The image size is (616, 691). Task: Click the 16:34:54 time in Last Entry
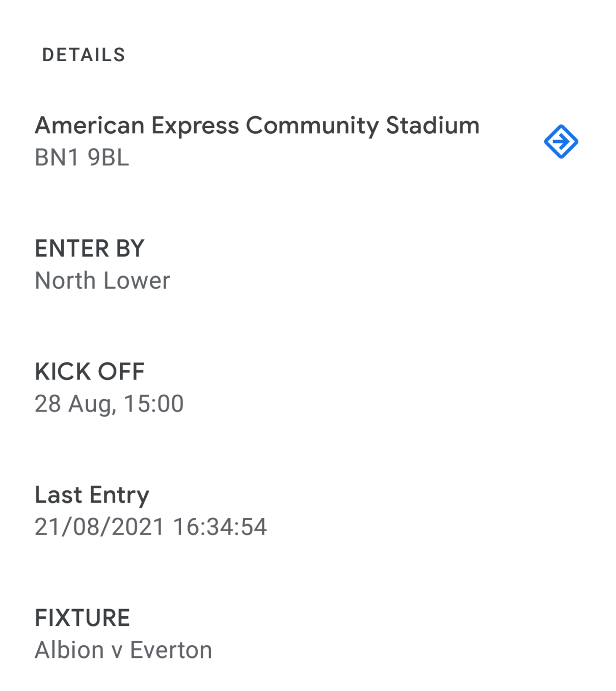220,527
